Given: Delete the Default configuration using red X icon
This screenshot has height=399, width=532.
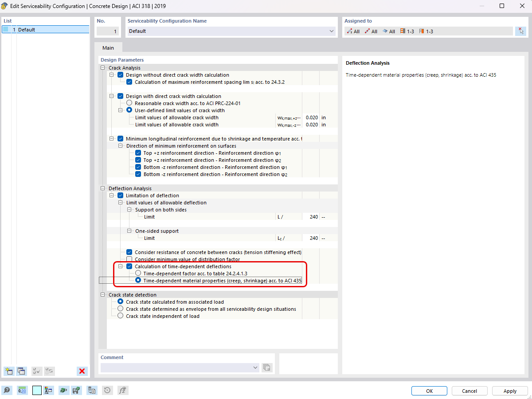Looking at the screenshot, I should point(82,371).
